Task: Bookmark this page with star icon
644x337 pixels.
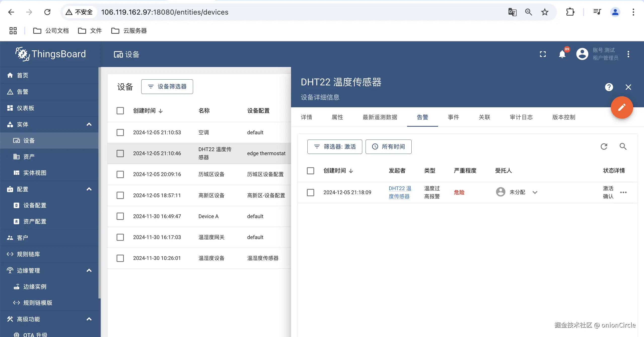Action: click(x=545, y=12)
